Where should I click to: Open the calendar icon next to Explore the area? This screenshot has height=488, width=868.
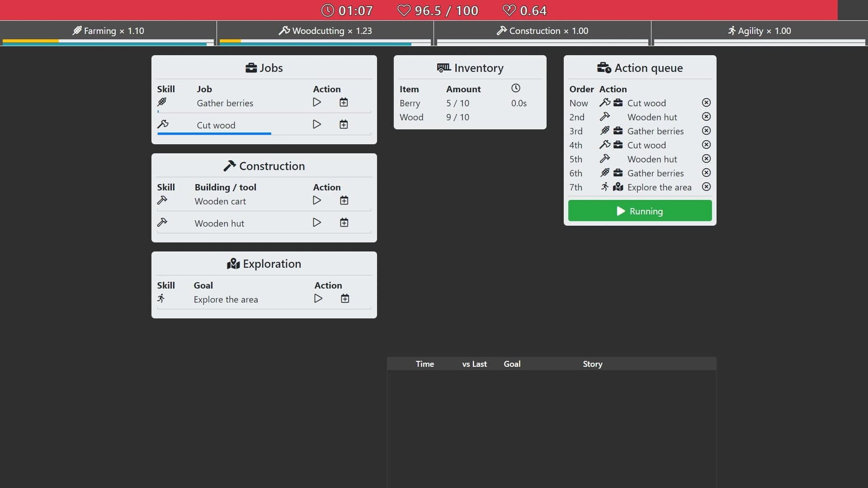pyautogui.click(x=345, y=298)
